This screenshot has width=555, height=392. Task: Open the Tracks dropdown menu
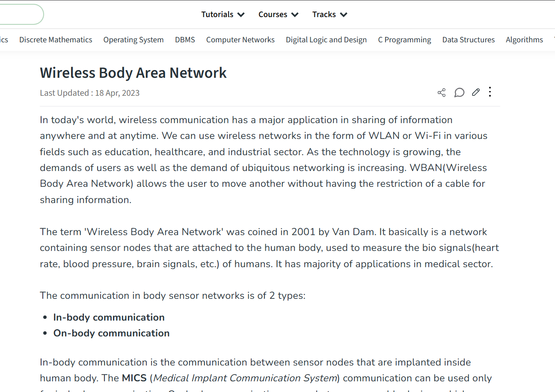pos(329,15)
